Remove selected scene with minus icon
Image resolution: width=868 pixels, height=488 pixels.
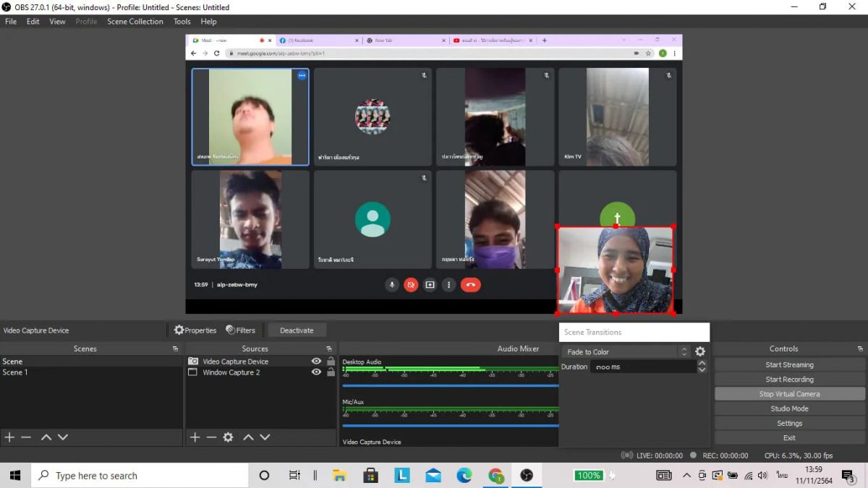(26, 437)
